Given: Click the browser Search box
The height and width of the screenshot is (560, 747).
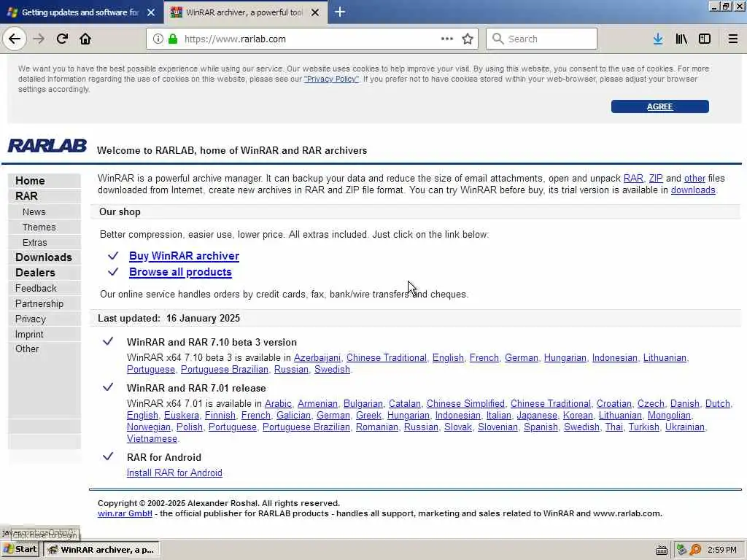Looking at the screenshot, I should [542, 39].
